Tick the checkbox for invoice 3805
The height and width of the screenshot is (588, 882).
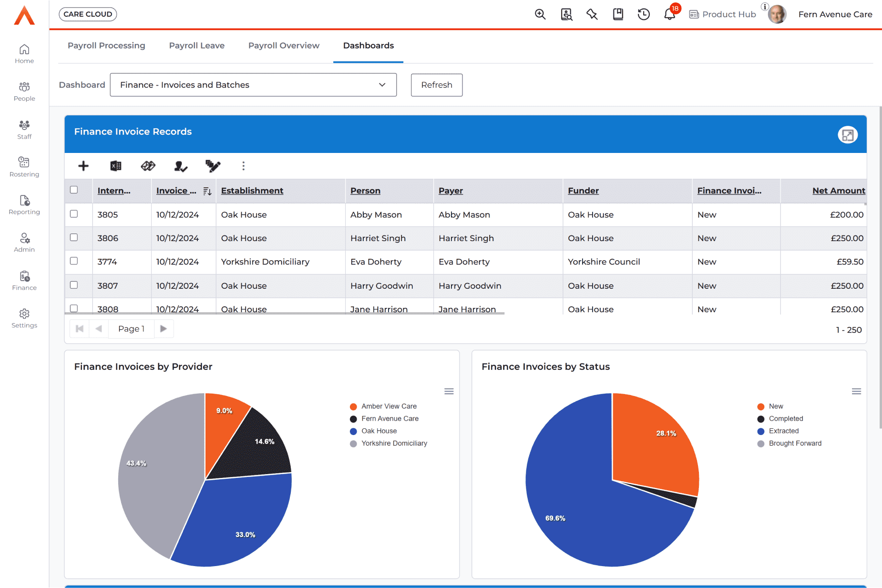74,214
